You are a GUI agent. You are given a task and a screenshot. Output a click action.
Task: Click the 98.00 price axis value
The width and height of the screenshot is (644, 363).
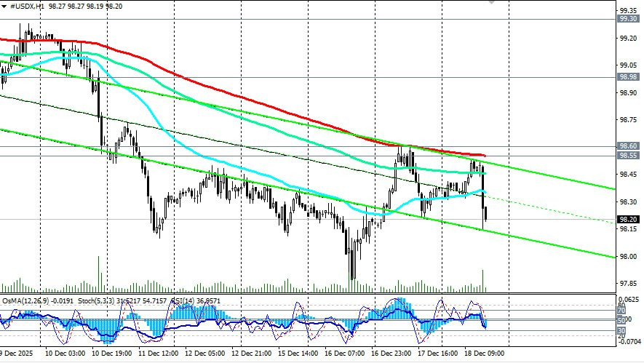click(629, 257)
